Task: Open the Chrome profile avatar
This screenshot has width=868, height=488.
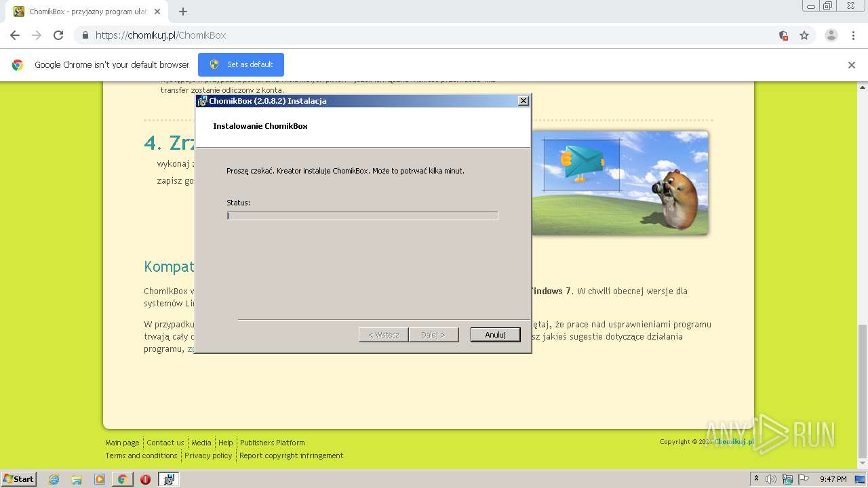Action: (831, 35)
